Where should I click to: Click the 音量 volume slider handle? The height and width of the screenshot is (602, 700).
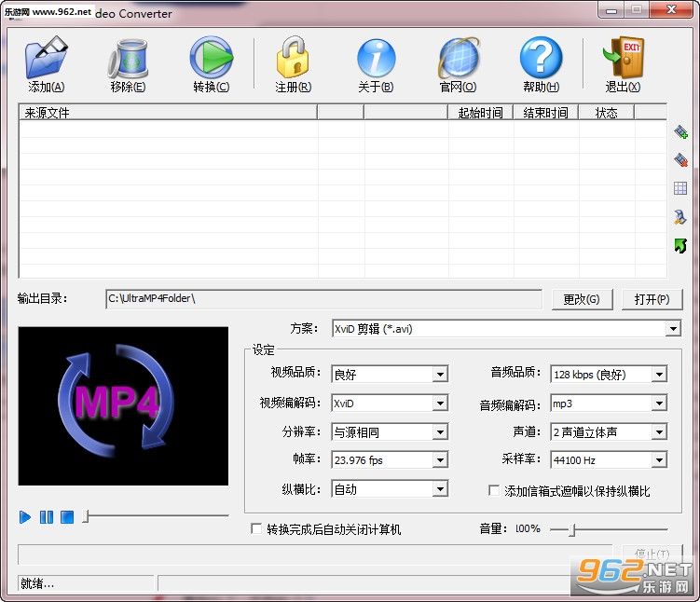pyautogui.click(x=572, y=529)
